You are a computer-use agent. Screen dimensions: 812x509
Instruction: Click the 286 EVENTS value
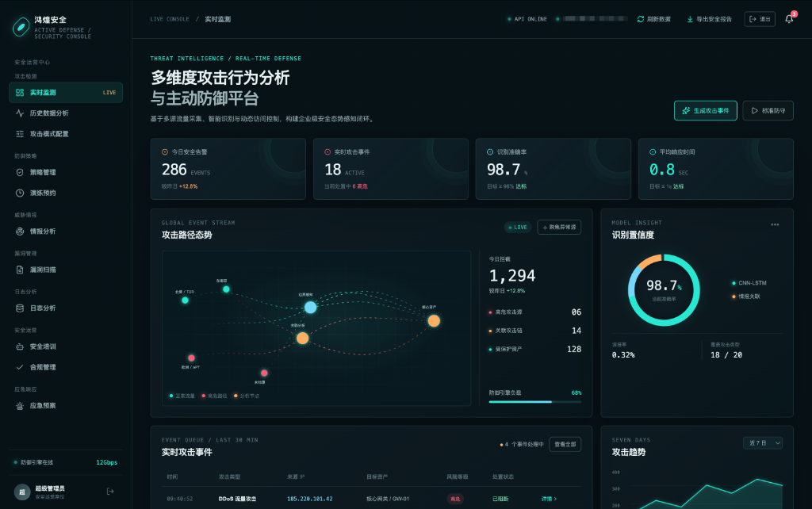tap(186, 170)
